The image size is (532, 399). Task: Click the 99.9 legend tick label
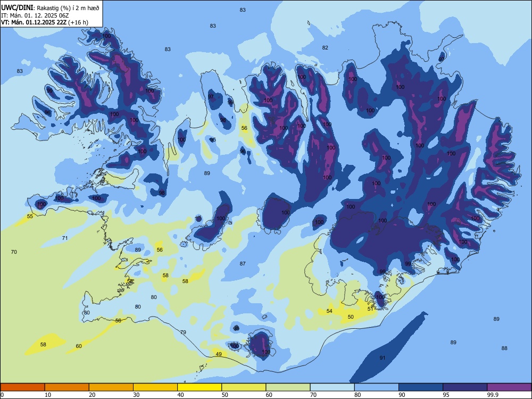(x=492, y=395)
